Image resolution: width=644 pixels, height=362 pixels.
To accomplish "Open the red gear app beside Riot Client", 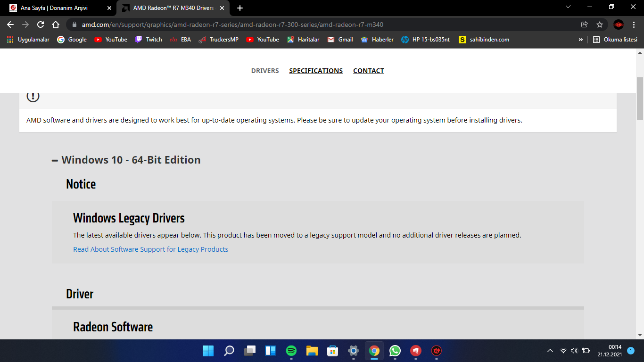I will 437,351.
